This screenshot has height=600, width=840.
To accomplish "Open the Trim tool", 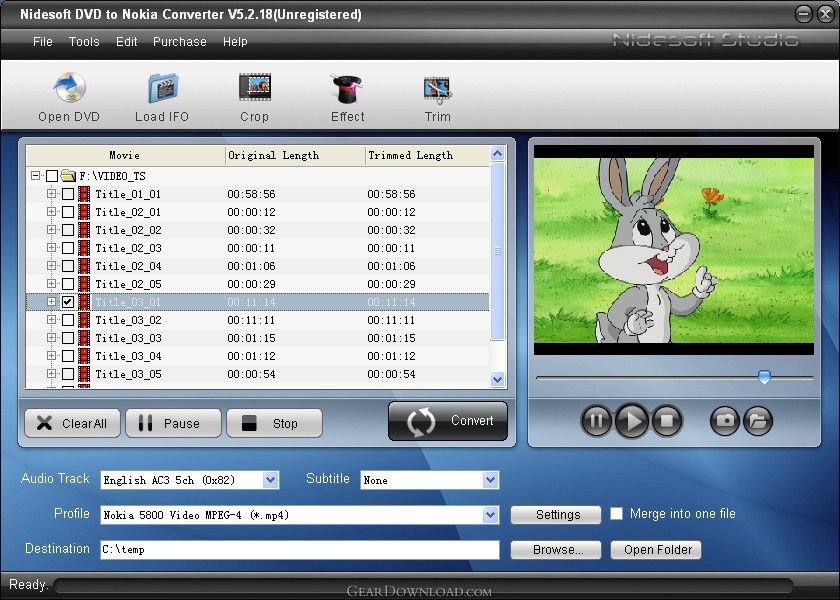I will (x=437, y=90).
